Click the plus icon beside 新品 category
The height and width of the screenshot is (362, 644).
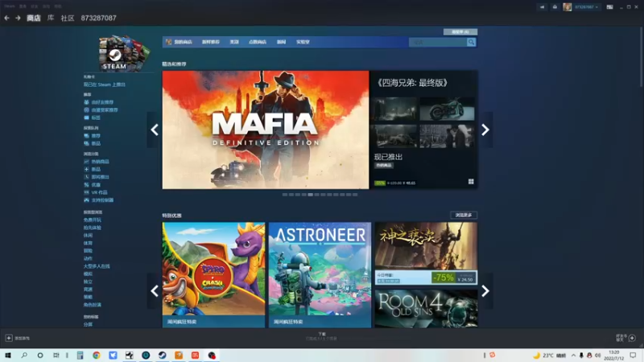[x=86, y=169]
